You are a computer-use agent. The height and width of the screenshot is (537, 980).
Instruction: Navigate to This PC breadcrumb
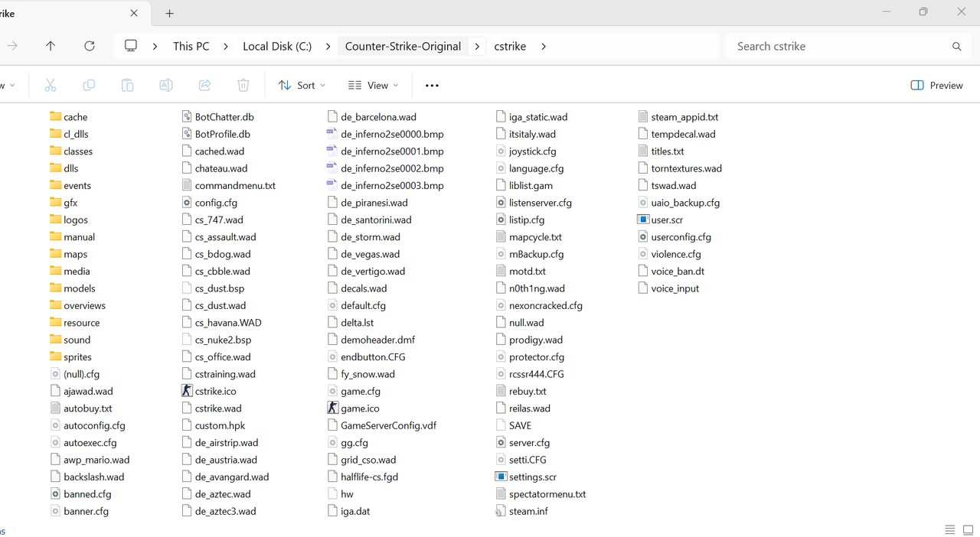pos(191,46)
